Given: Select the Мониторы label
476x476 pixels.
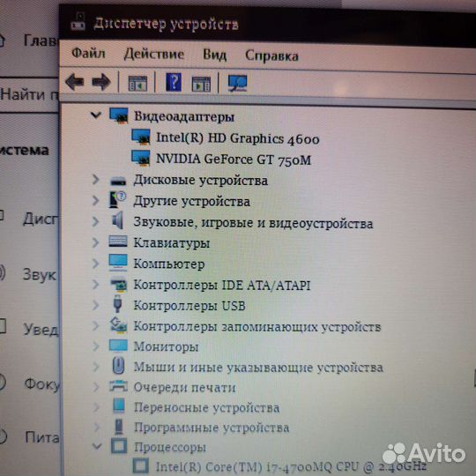Looking at the screenshot, I should (x=166, y=346).
